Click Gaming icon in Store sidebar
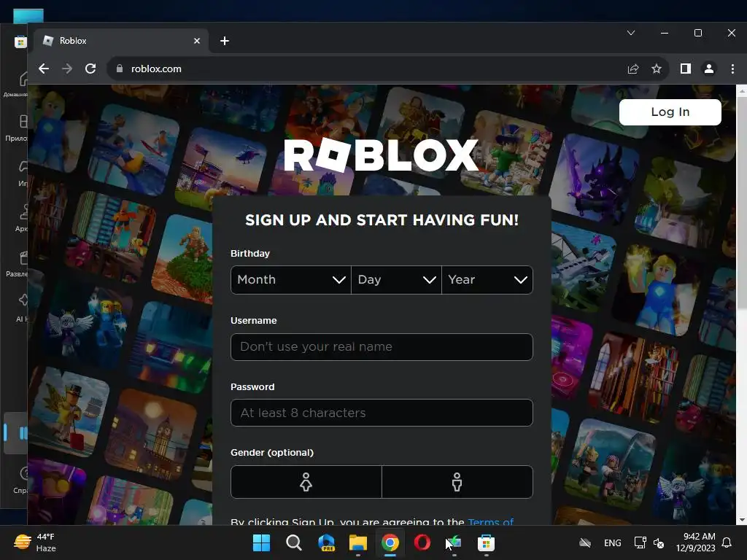This screenshot has width=747, height=560. 23,166
